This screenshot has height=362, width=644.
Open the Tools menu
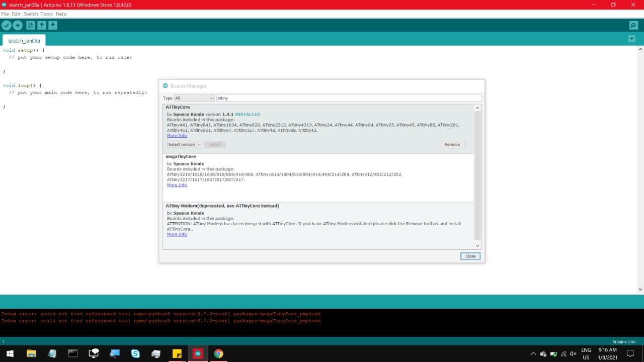click(x=47, y=14)
